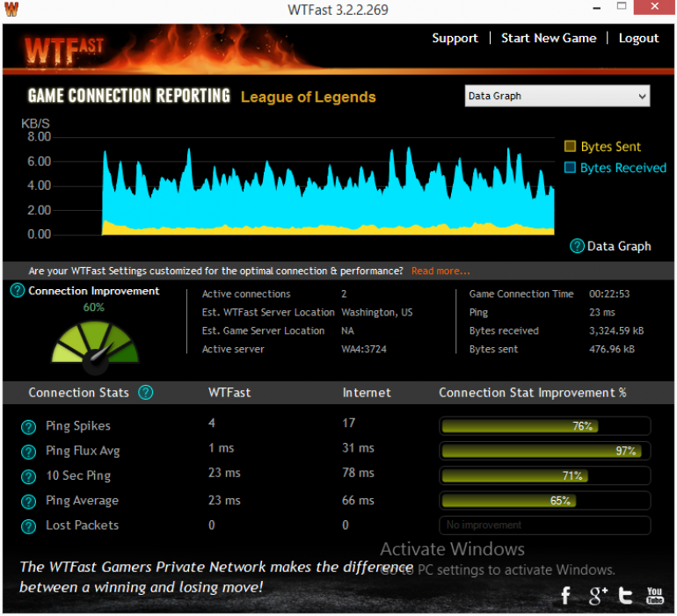Image resolution: width=677 pixels, height=616 pixels.
Task: Click the Logout link
Action: pyautogui.click(x=638, y=38)
